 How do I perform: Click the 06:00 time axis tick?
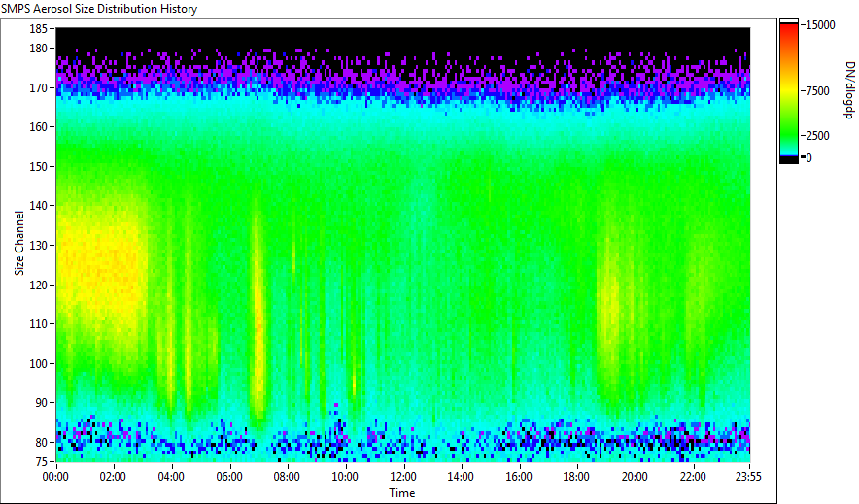[x=229, y=477]
